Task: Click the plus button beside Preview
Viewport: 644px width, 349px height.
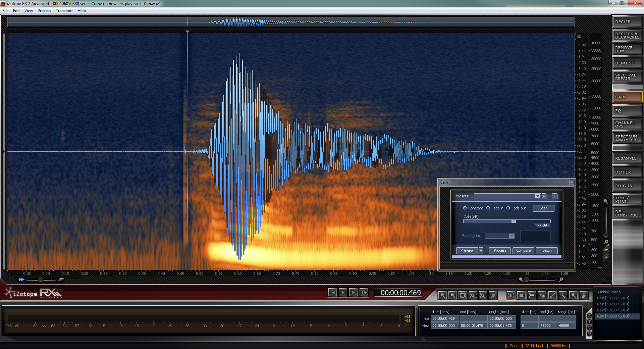Action: (x=481, y=251)
